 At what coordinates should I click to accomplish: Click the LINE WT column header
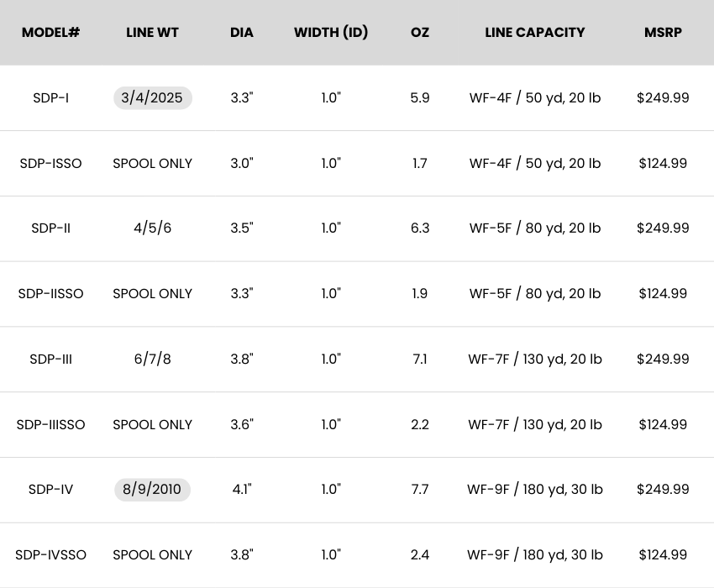[x=152, y=33]
